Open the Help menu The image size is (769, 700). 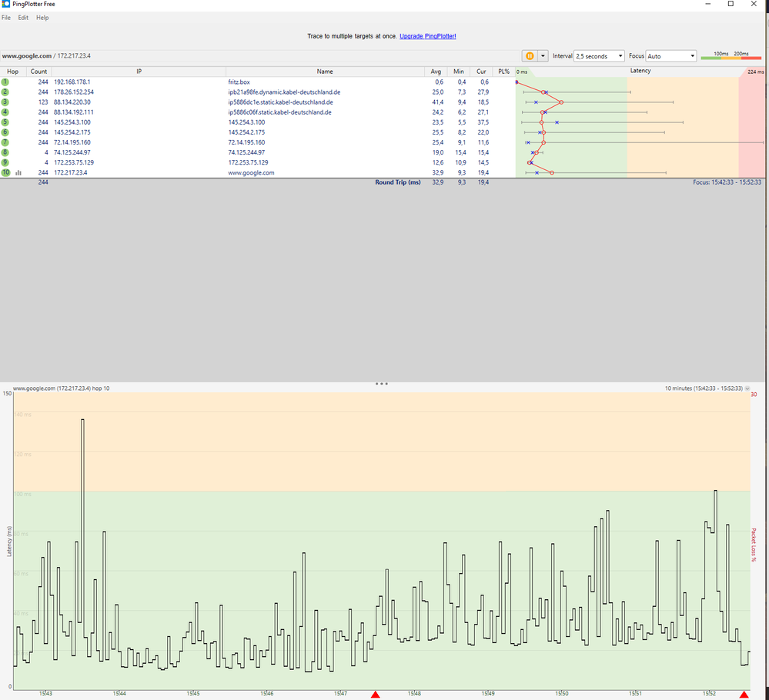click(x=42, y=18)
